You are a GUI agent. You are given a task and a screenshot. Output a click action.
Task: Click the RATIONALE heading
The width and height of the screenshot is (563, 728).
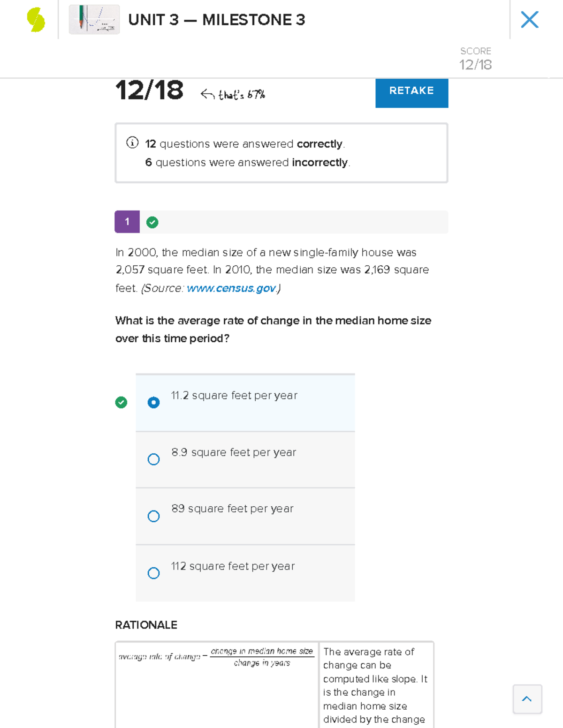tap(146, 625)
